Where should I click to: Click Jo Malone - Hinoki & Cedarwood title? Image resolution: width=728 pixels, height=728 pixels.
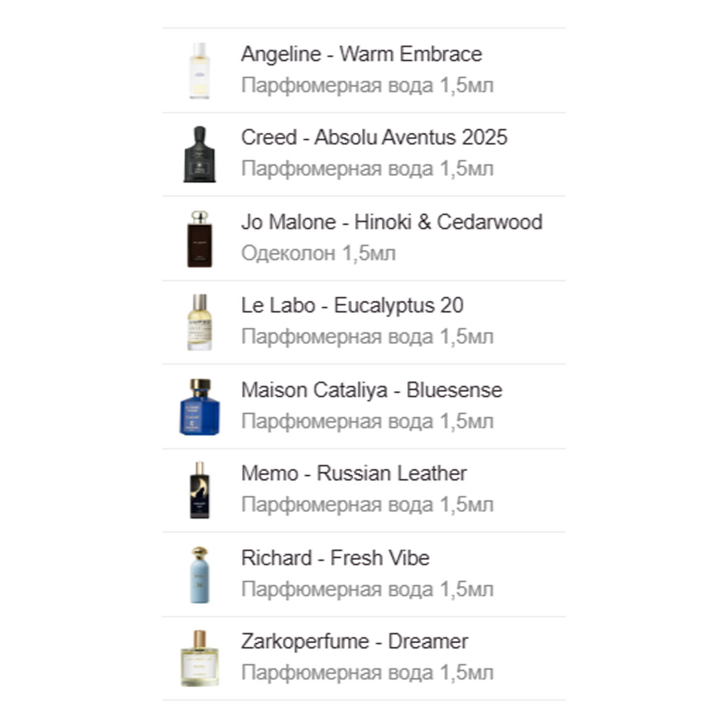[x=392, y=222]
